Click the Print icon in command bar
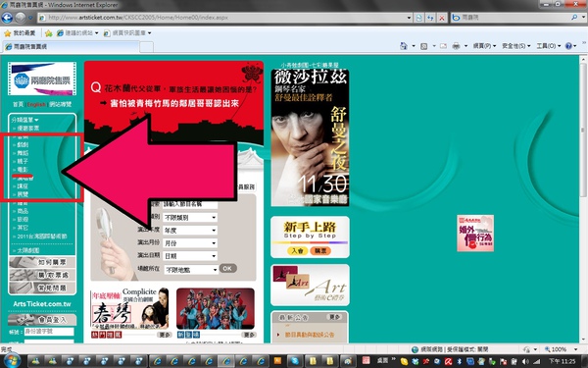The width and height of the screenshot is (588, 368). click(x=456, y=46)
